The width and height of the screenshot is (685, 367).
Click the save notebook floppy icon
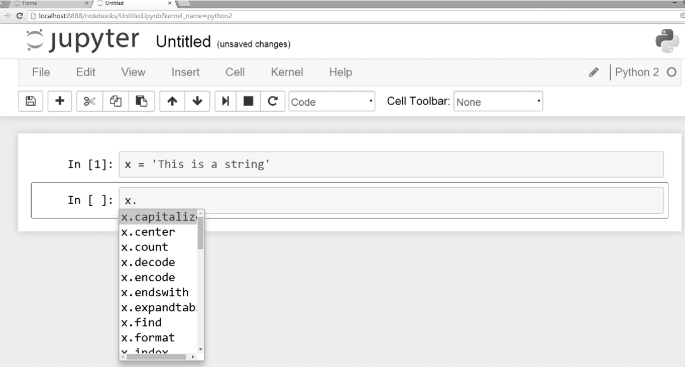(31, 101)
